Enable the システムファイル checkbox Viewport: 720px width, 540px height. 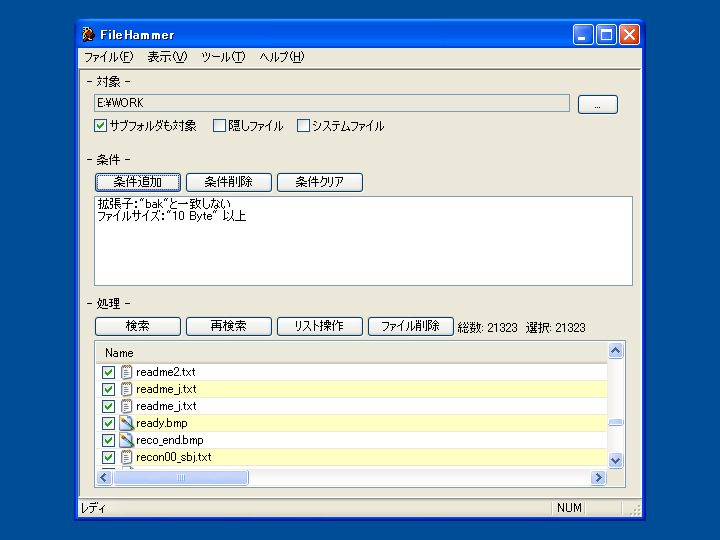[x=303, y=125]
